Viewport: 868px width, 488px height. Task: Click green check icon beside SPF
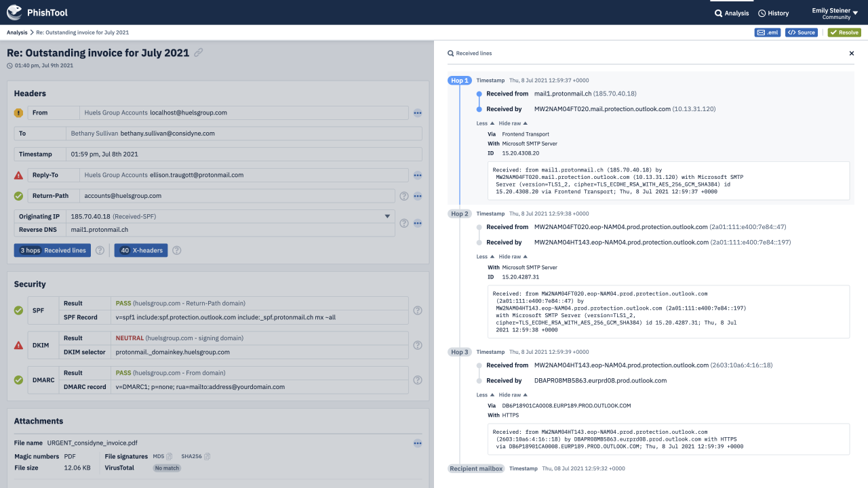click(x=18, y=310)
